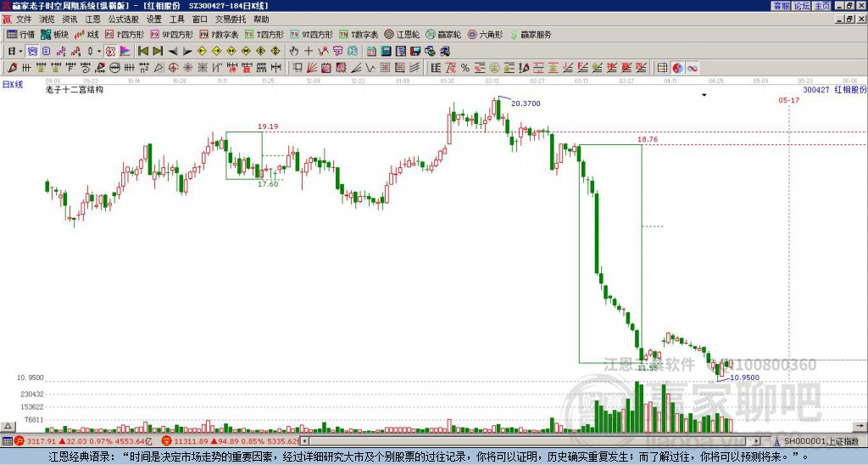This screenshot has height=465, width=868.
Task: Click the jump-to-last-bar icon
Action: pyautogui.click(x=158, y=51)
